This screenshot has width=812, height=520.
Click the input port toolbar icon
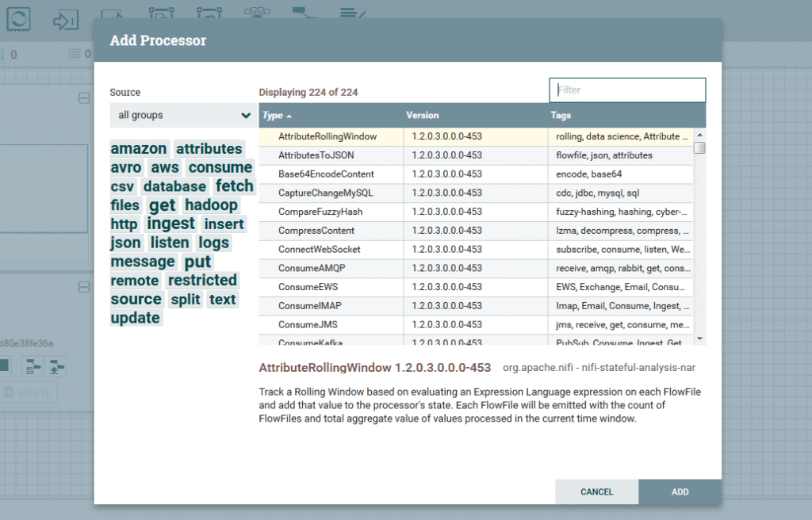coord(65,19)
